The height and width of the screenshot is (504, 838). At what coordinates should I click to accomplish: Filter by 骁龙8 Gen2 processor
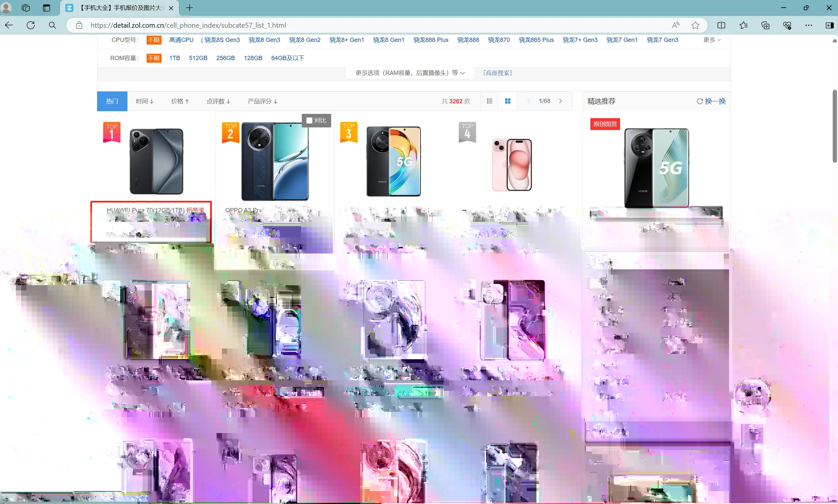(x=305, y=40)
